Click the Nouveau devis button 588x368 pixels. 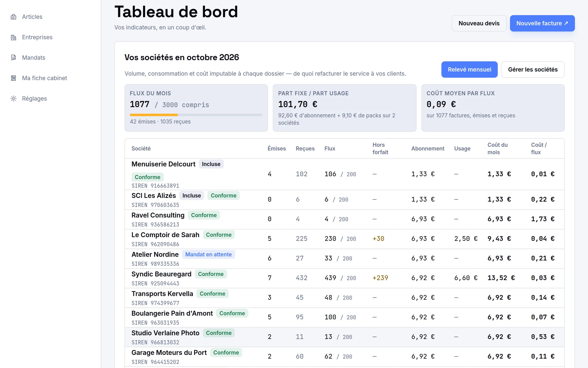[479, 23]
